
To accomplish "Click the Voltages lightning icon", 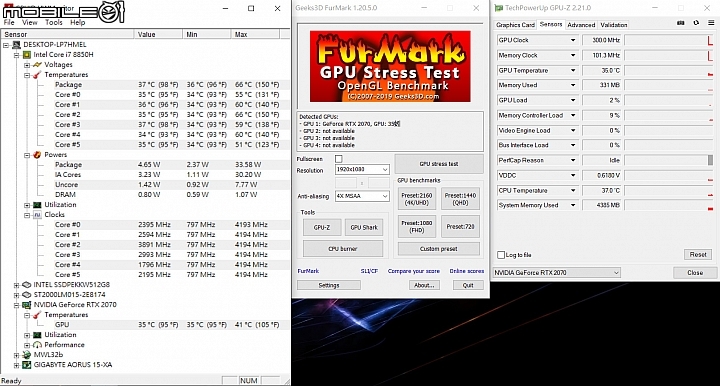I will [x=37, y=65].
